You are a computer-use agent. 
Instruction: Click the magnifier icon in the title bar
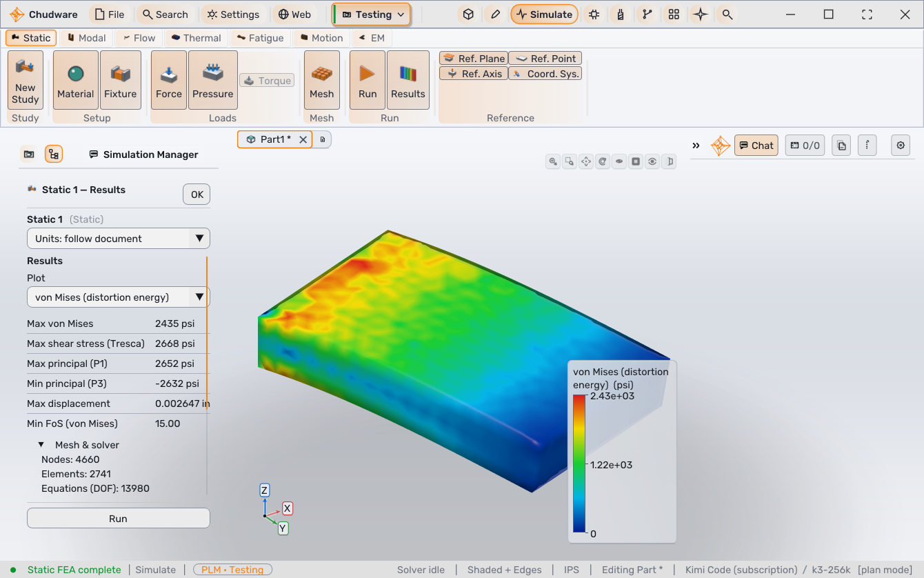click(x=727, y=14)
